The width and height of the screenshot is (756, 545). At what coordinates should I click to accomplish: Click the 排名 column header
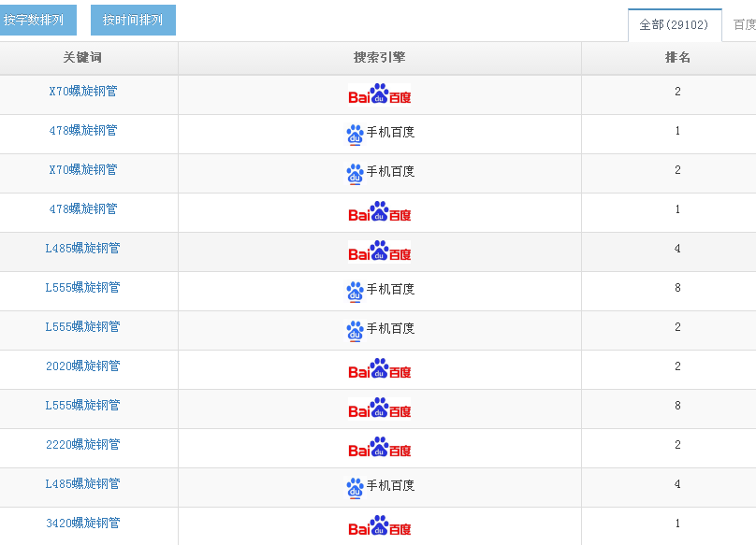tap(677, 58)
